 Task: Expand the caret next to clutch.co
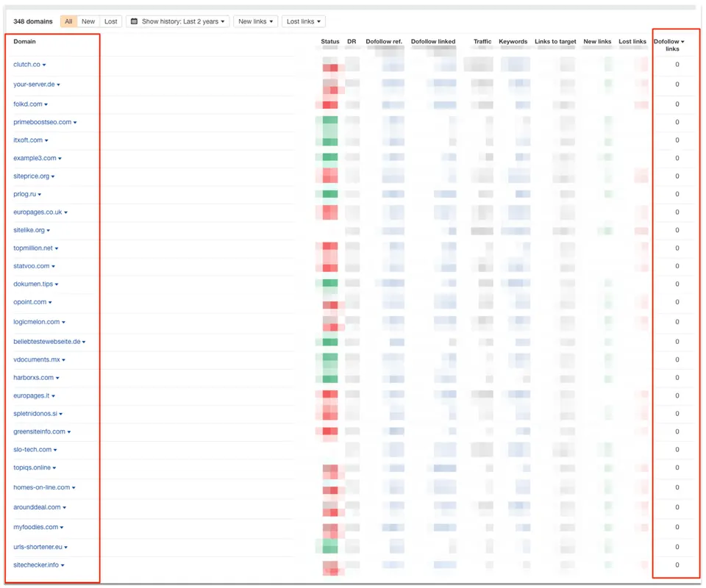pos(44,65)
